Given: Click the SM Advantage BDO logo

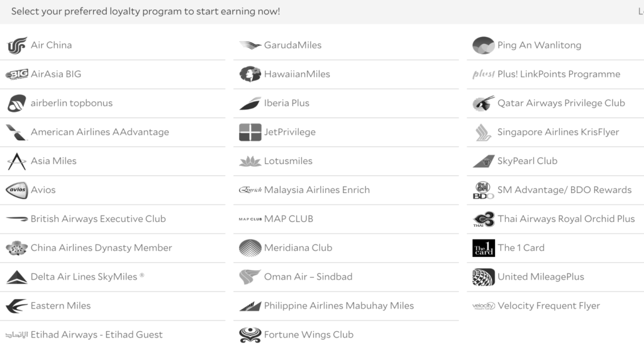Looking at the screenshot, I should click(x=484, y=190).
